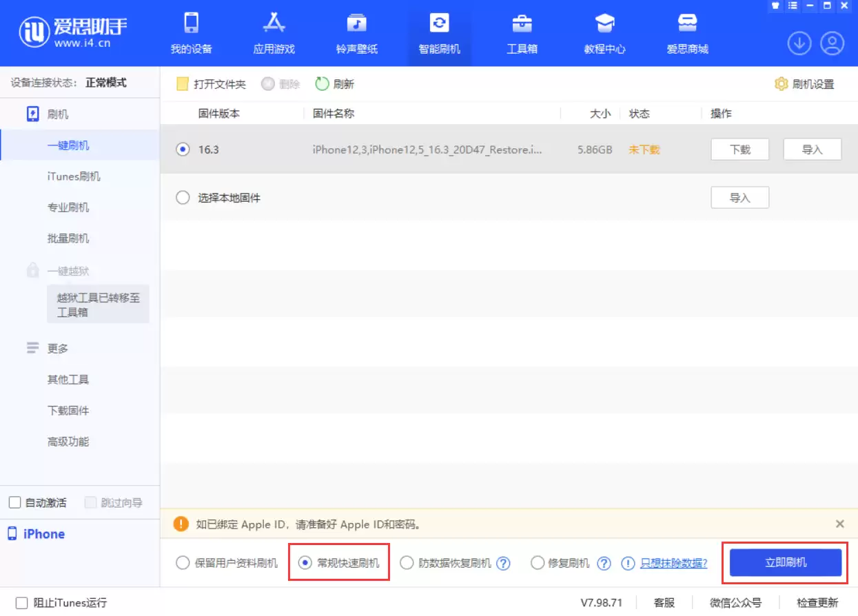Image resolution: width=858 pixels, height=616 pixels.
Task: Open 爱思商城 tab
Action: (x=687, y=33)
